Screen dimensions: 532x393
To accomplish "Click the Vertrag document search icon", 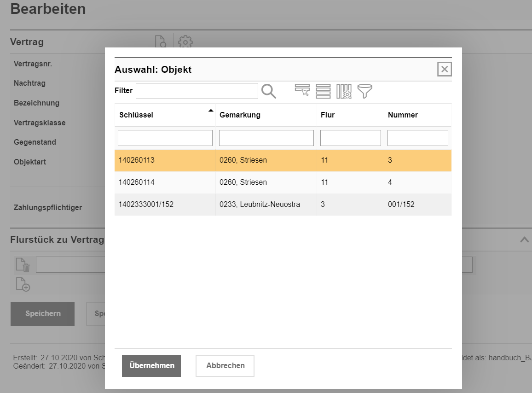I will (x=161, y=42).
